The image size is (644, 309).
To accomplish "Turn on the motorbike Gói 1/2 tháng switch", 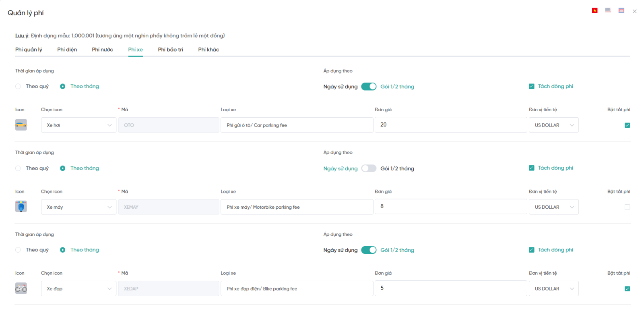I will [x=368, y=168].
